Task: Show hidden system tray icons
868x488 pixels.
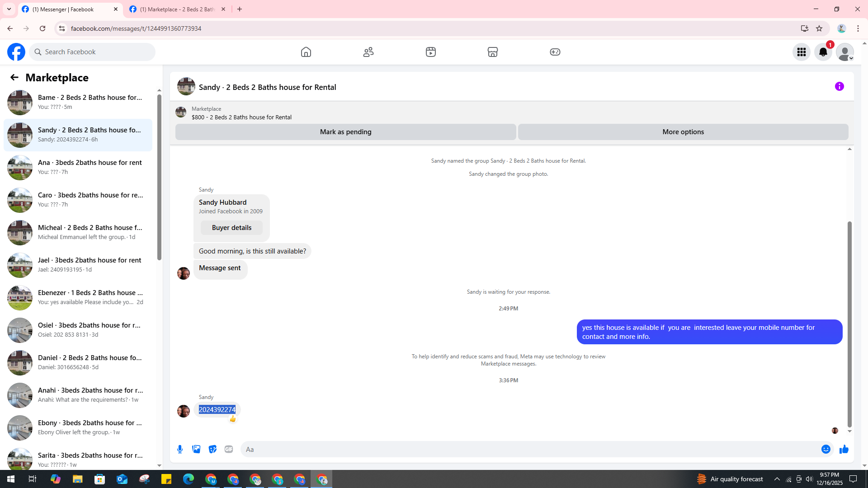Action: pos(777,479)
